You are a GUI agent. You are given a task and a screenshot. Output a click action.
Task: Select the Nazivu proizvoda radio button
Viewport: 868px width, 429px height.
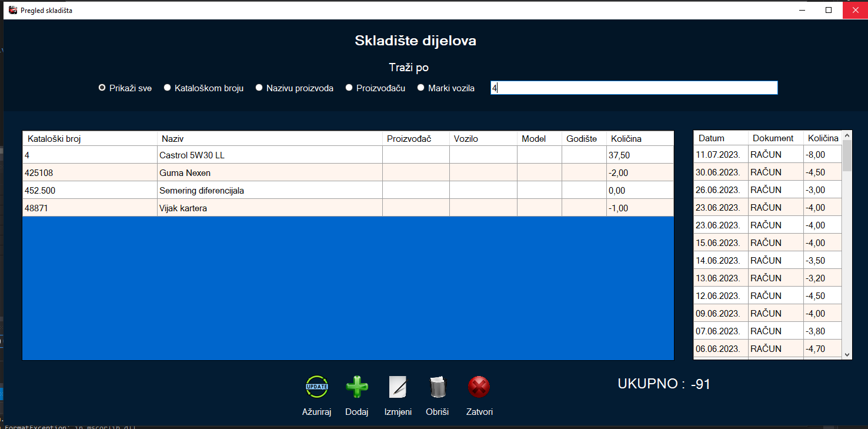[259, 88]
